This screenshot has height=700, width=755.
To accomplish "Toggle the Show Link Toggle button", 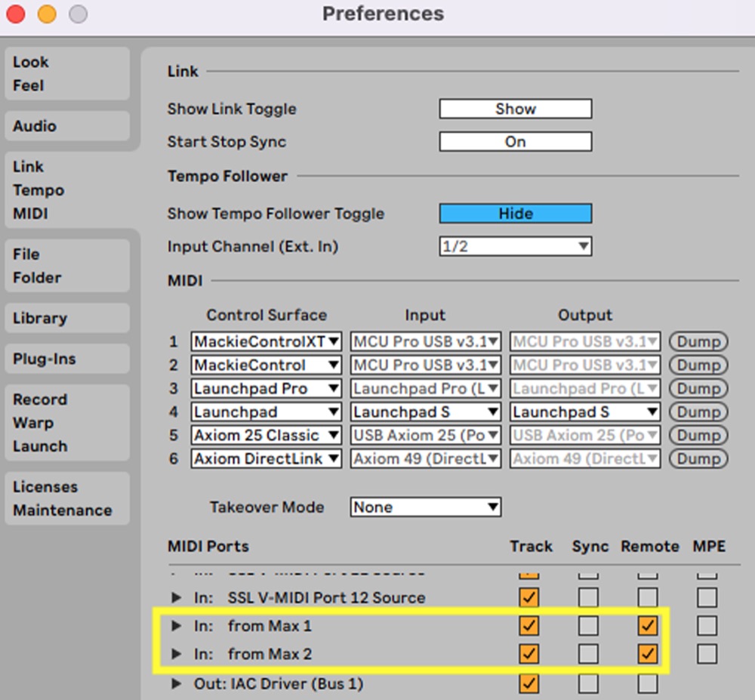I will 515,109.
